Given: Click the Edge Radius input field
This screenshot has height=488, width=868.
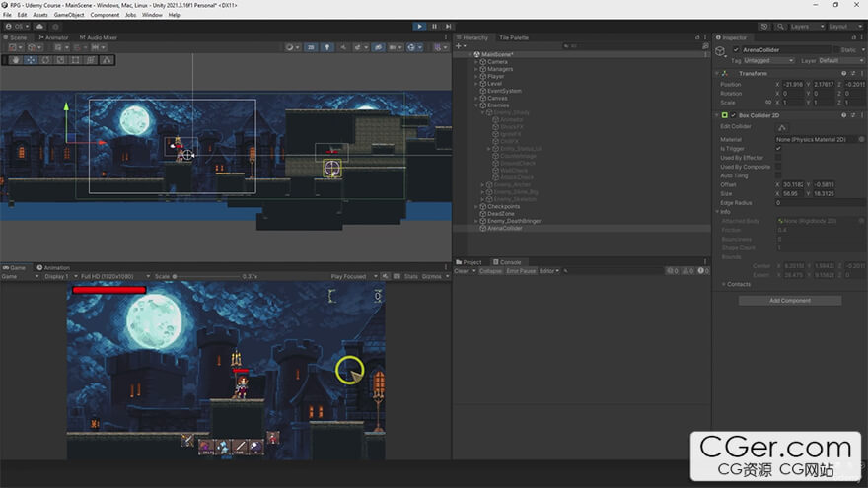Looking at the screenshot, I should coord(820,203).
